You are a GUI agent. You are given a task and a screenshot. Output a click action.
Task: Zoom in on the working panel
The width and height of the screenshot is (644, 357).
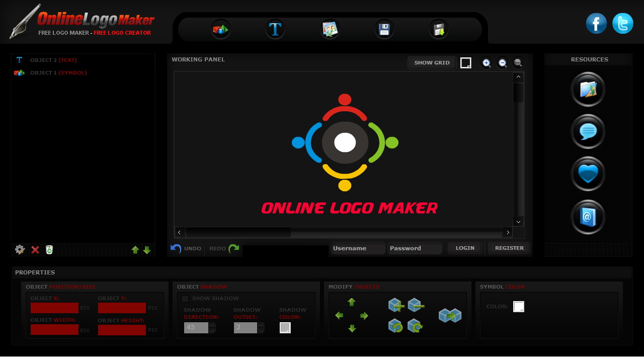pyautogui.click(x=487, y=63)
